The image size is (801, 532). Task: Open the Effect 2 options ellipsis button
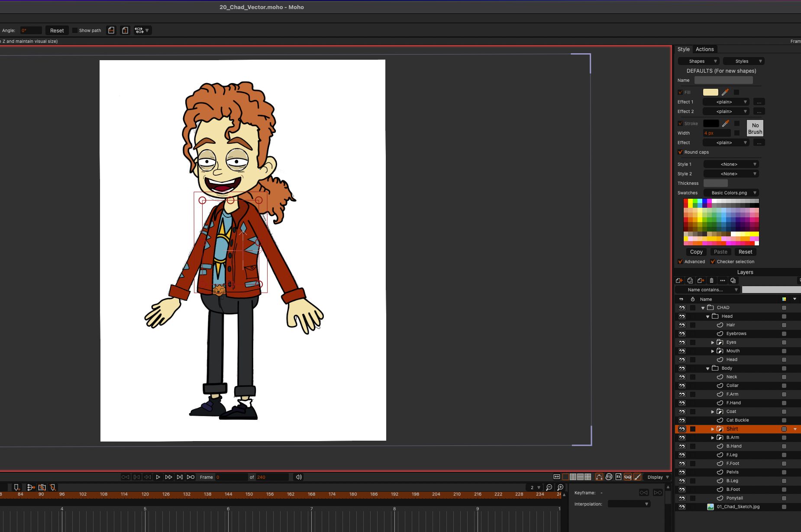point(759,111)
